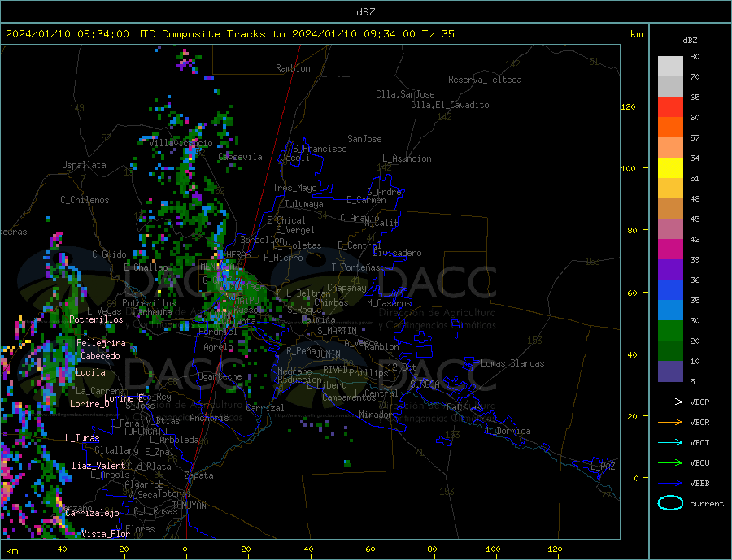Click the 'Tulumaya' map label
Screen dimensions: 732x560
[304, 204]
